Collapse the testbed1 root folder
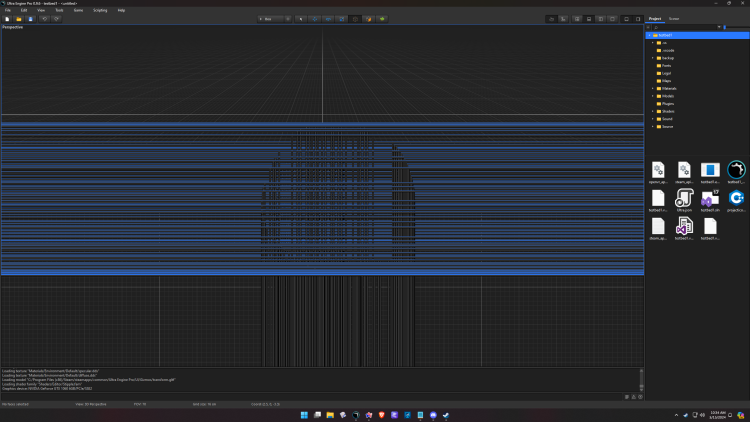This screenshot has height=422, width=750. [x=649, y=35]
